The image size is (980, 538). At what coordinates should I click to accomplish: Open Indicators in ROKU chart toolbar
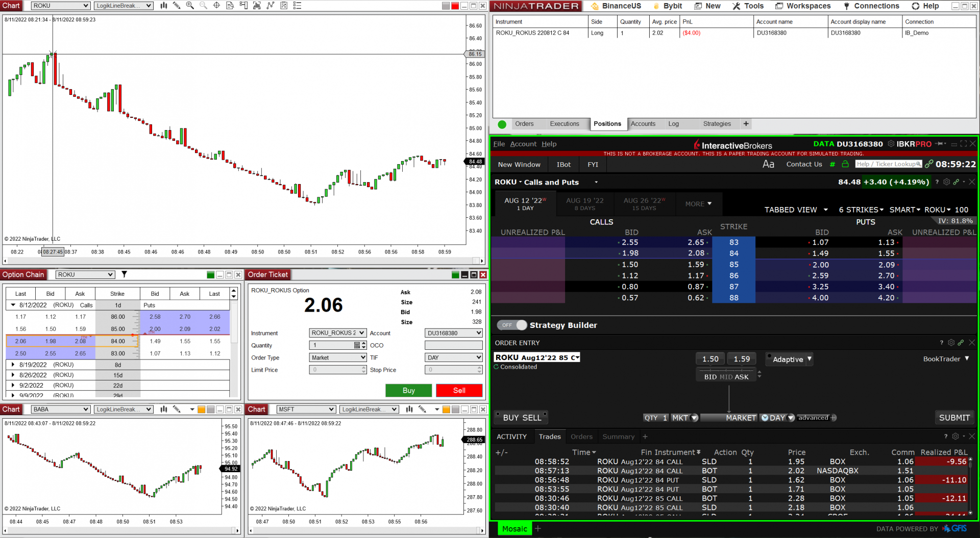[257, 6]
